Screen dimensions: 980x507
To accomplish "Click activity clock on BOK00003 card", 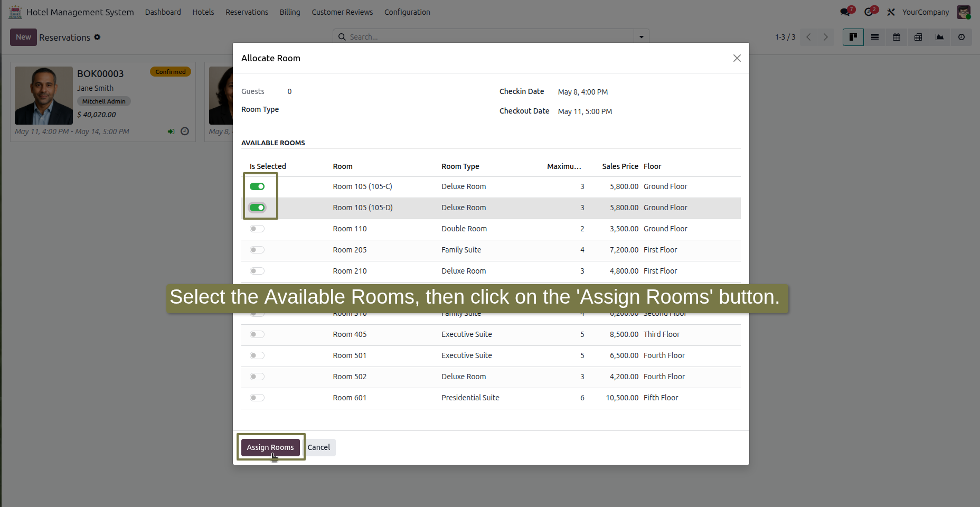I will [185, 131].
